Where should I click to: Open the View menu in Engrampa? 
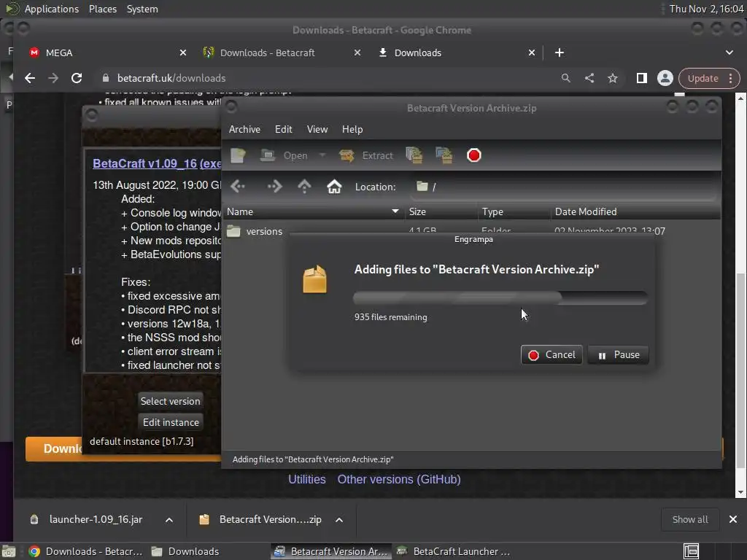pos(317,130)
